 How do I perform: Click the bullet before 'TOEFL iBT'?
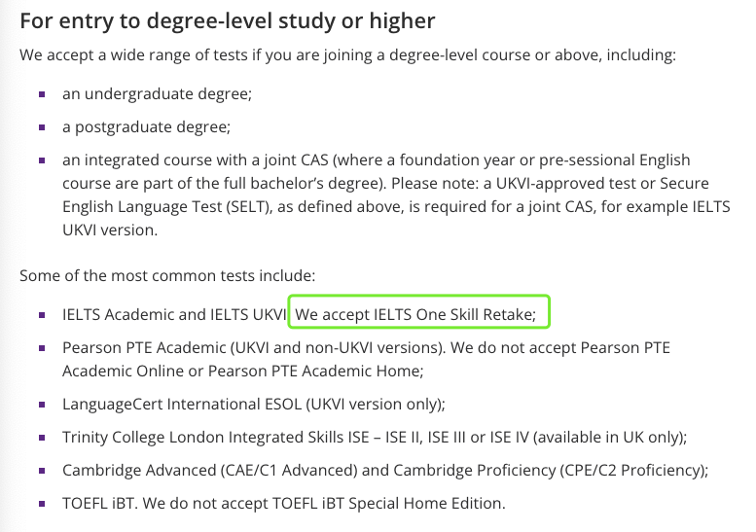click(x=42, y=504)
